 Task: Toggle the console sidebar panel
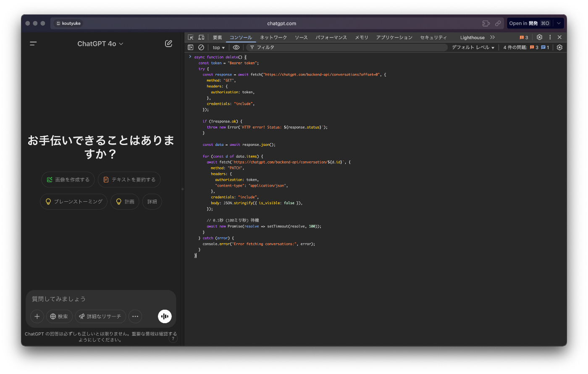click(x=191, y=47)
